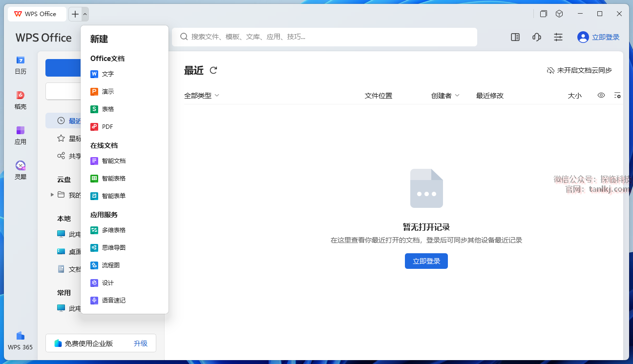Open the 稻壳 template store icon

(20, 100)
